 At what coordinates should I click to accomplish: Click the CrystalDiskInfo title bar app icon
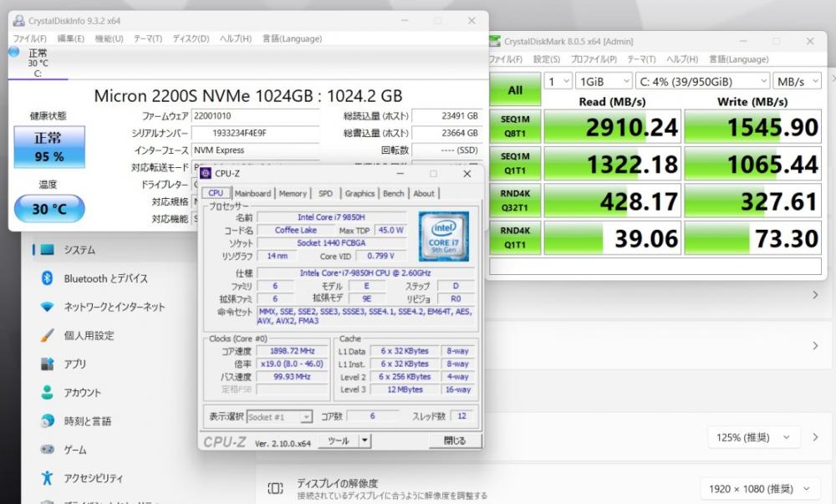[18, 21]
